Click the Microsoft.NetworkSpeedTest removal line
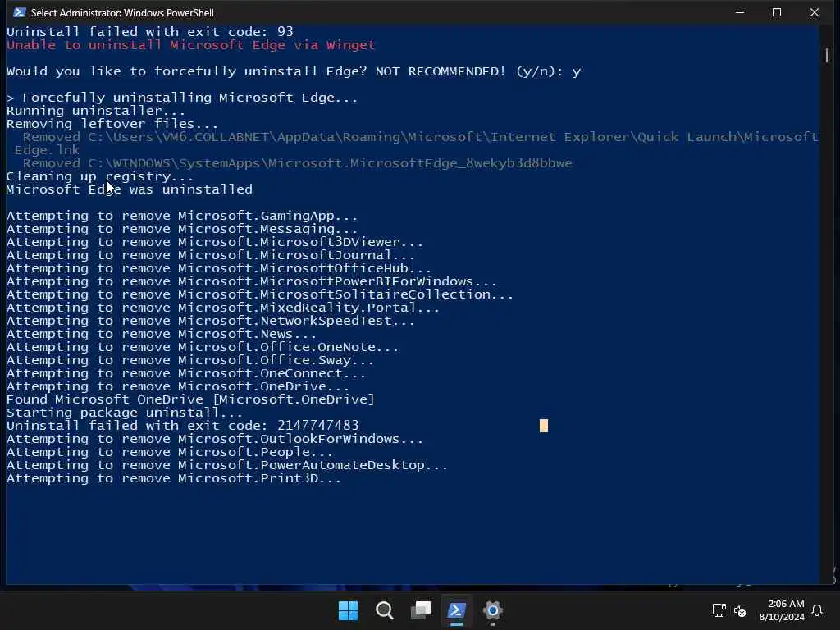Image resolution: width=840 pixels, height=630 pixels. click(211, 321)
